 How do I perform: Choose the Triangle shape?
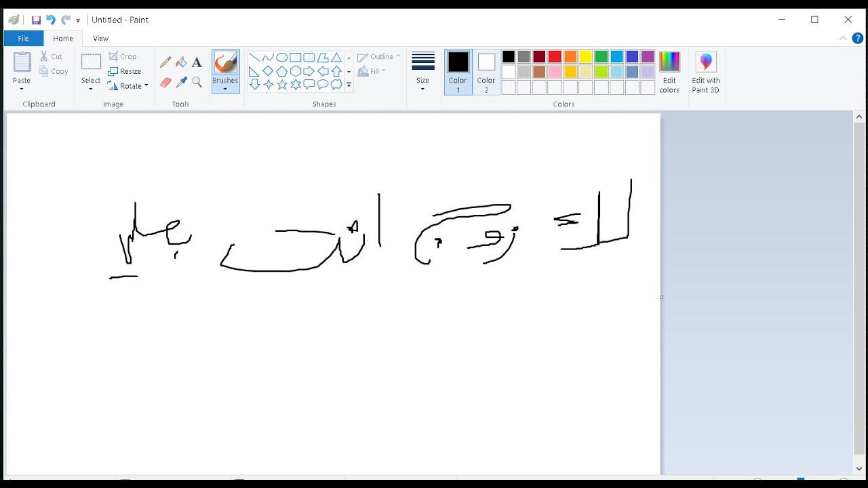(x=336, y=58)
